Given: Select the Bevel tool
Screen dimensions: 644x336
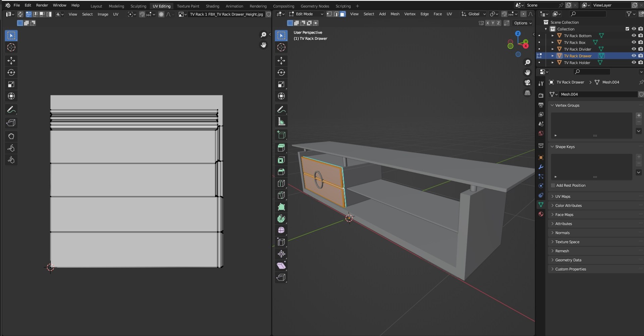Looking at the screenshot, I should tap(281, 172).
